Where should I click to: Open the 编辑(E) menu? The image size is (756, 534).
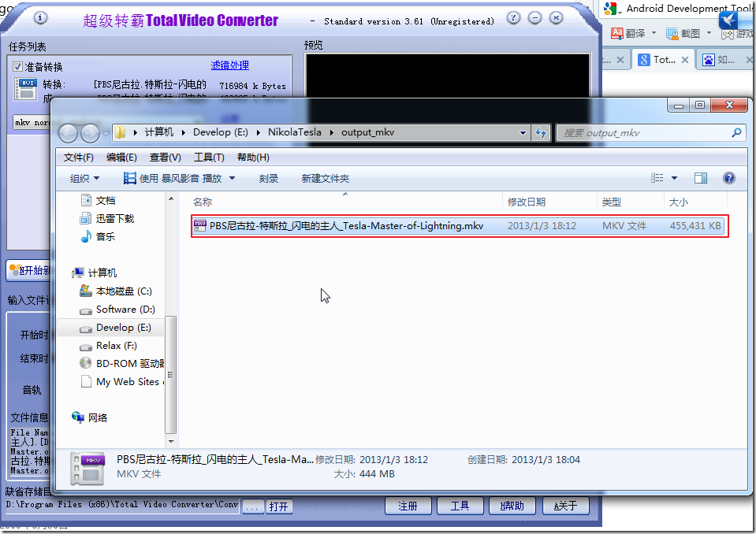pyautogui.click(x=121, y=158)
